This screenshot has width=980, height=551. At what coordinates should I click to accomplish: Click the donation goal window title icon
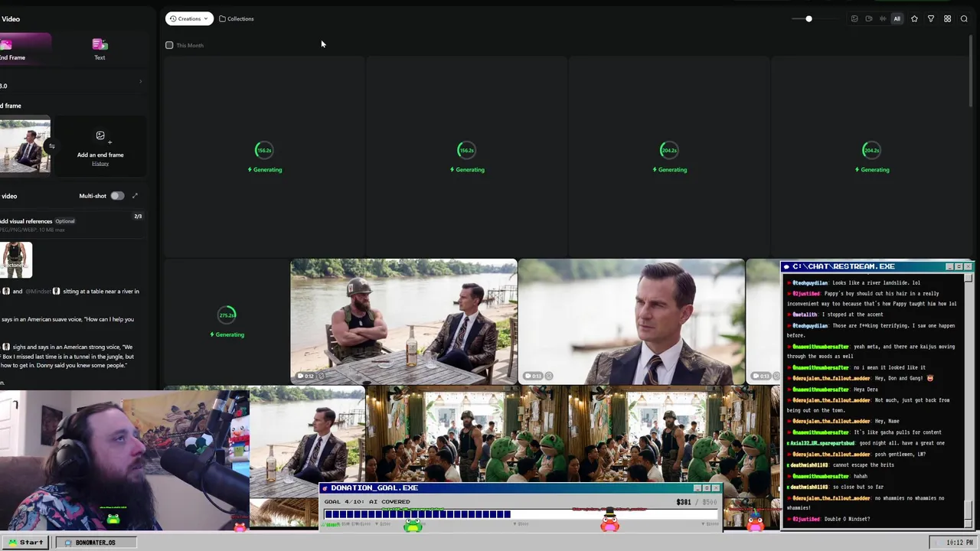pyautogui.click(x=325, y=487)
